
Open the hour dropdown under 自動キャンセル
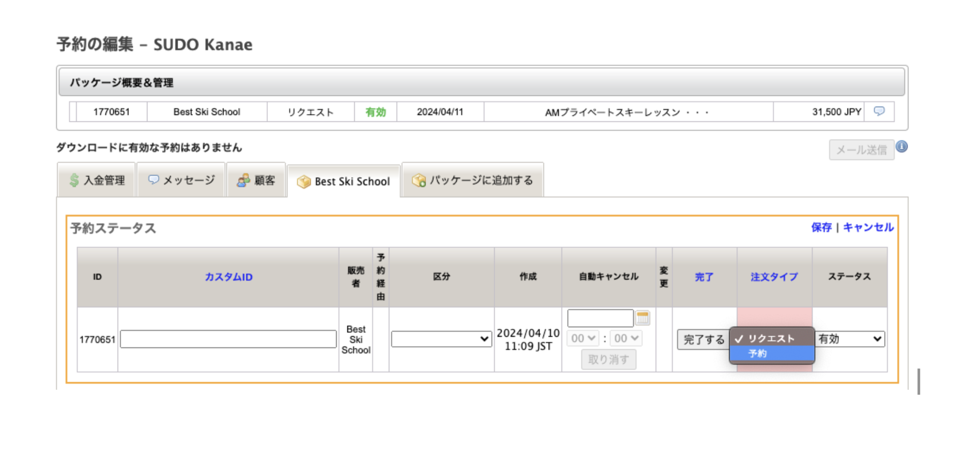pyautogui.click(x=582, y=339)
